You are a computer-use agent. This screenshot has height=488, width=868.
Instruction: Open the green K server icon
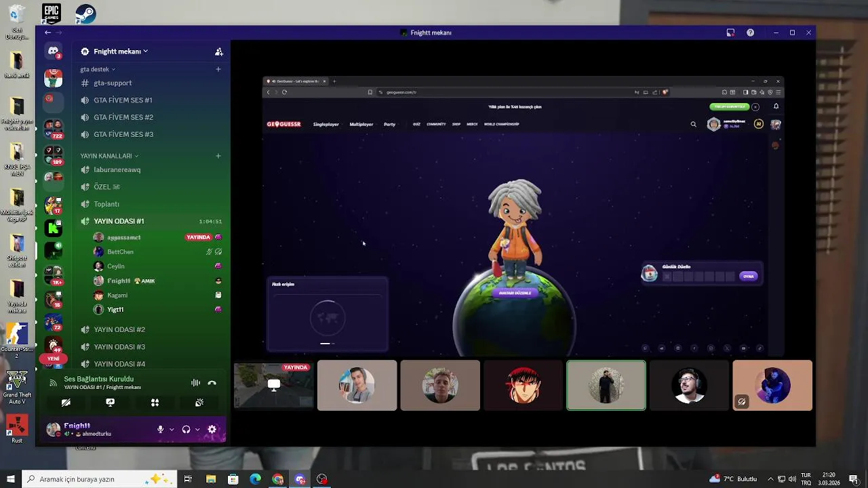click(x=53, y=228)
